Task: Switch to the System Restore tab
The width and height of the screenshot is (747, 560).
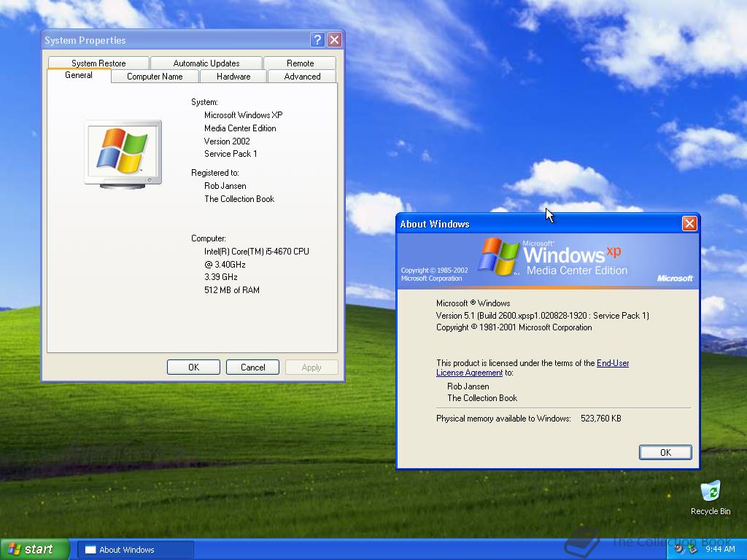Action: tap(98, 63)
